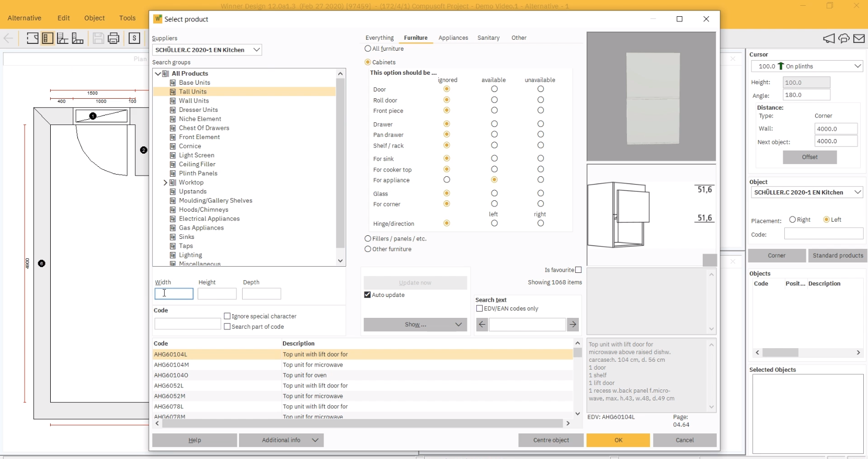Click the back arrow in main toolbar
This screenshot has height=459, width=868.
tap(8, 38)
